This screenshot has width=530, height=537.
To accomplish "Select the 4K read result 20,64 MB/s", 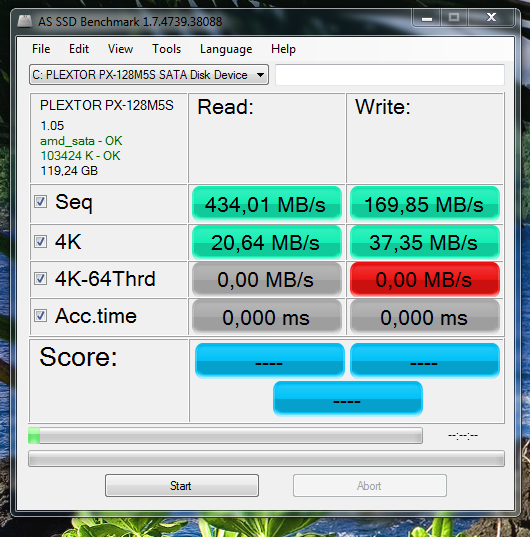I will tap(267, 242).
